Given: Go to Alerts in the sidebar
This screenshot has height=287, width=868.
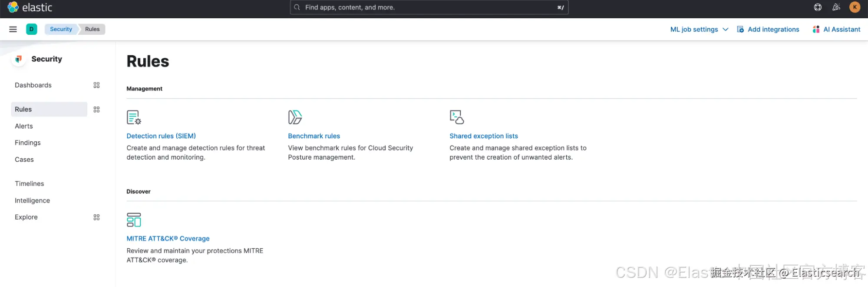Looking at the screenshot, I should [x=24, y=126].
